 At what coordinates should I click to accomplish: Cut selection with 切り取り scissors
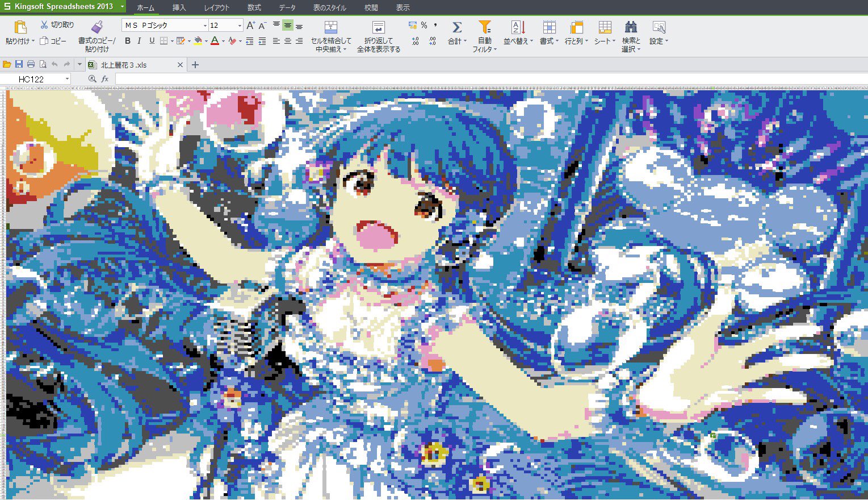click(57, 25)
